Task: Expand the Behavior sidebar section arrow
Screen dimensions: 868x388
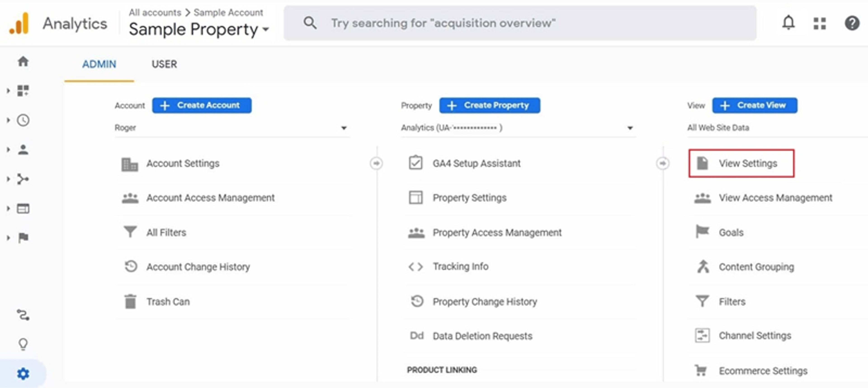Action: point(8,208)
